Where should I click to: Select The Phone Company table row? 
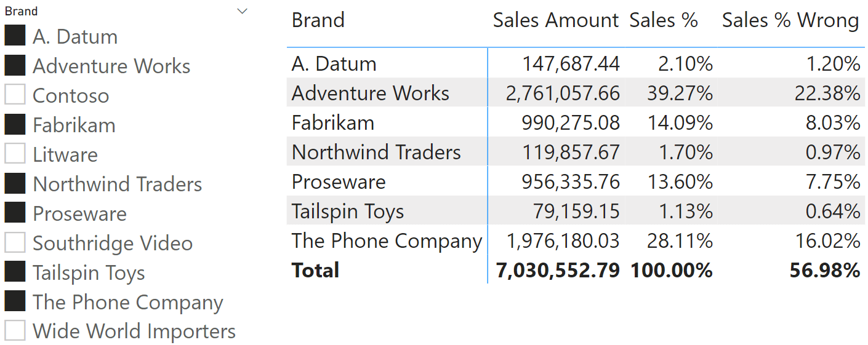(x=576, y=240)
